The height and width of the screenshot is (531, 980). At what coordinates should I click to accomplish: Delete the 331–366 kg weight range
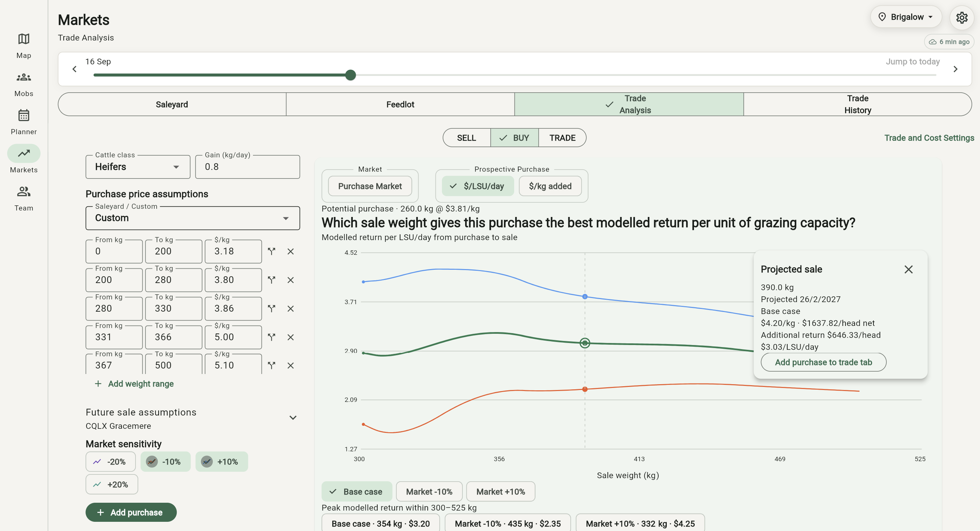(x=291, y=337)
